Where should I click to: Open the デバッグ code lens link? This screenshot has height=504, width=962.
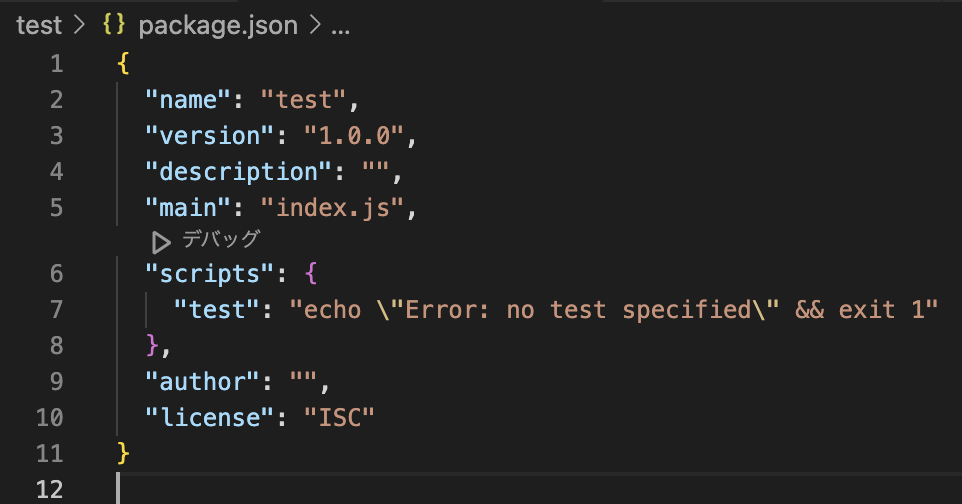(x=221, y=239)
